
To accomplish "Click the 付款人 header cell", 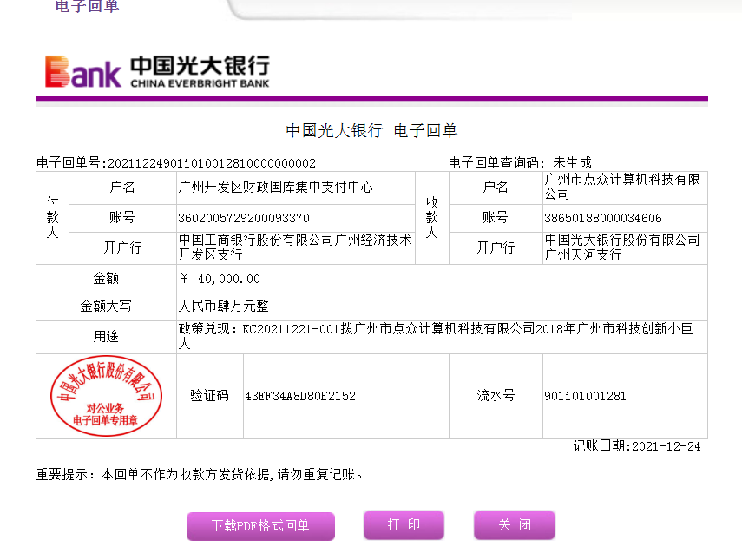I will coord(53,218).
